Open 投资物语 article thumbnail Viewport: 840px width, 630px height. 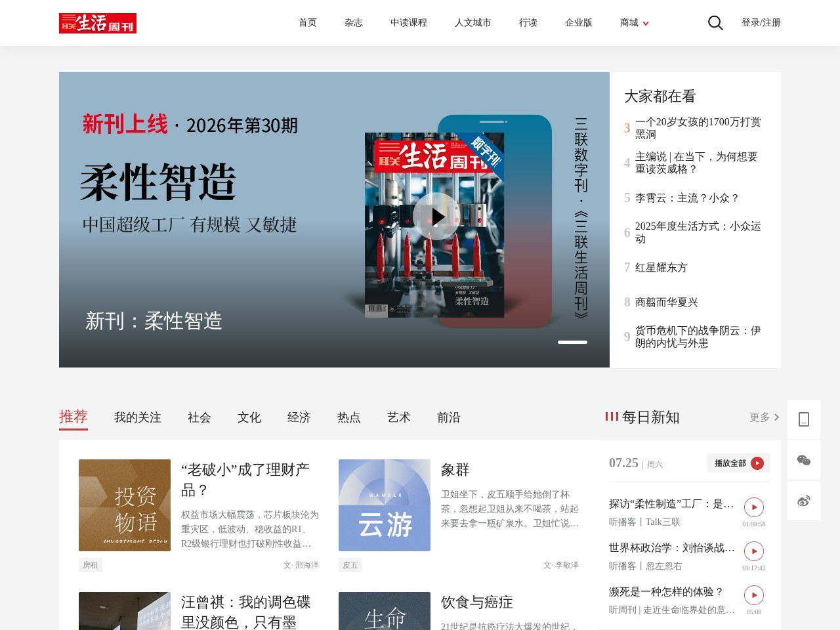click(125, 505)
